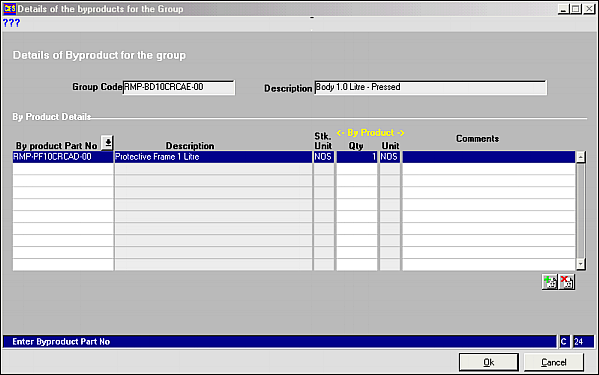Click the application icon in the title bar
Viewport: 599px width, 375px height.
pos(9,8)
